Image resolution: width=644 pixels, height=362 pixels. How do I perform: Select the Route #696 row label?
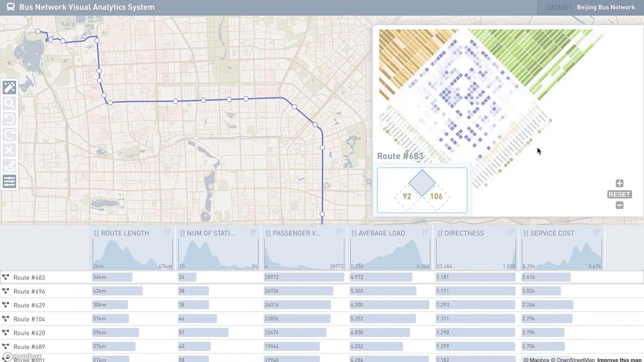tap(29, 291)
